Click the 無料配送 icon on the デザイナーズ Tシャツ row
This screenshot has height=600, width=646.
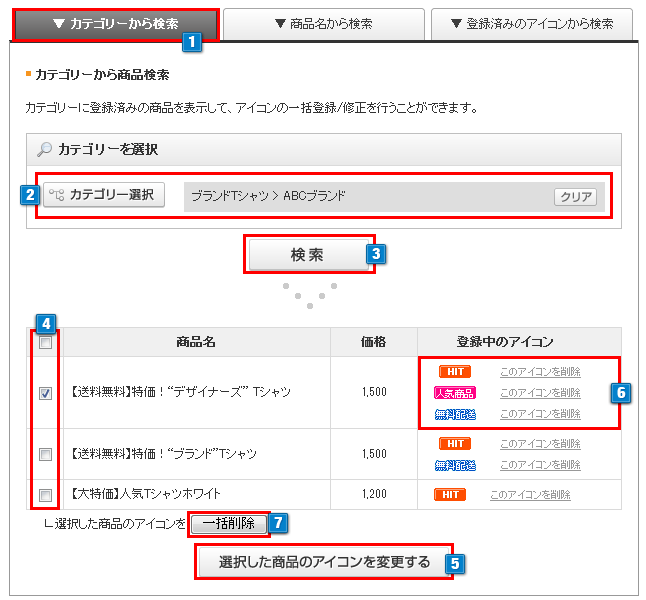(455, 414)
